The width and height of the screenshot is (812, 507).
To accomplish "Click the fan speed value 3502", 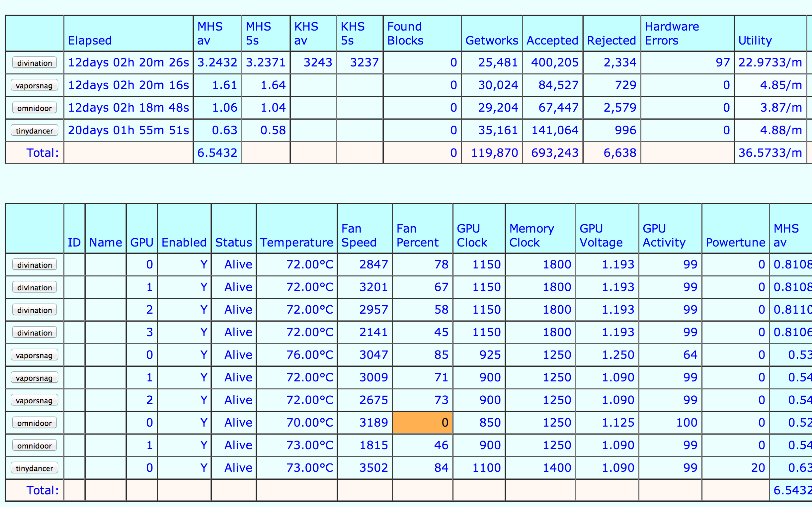I will coord(373,468).
